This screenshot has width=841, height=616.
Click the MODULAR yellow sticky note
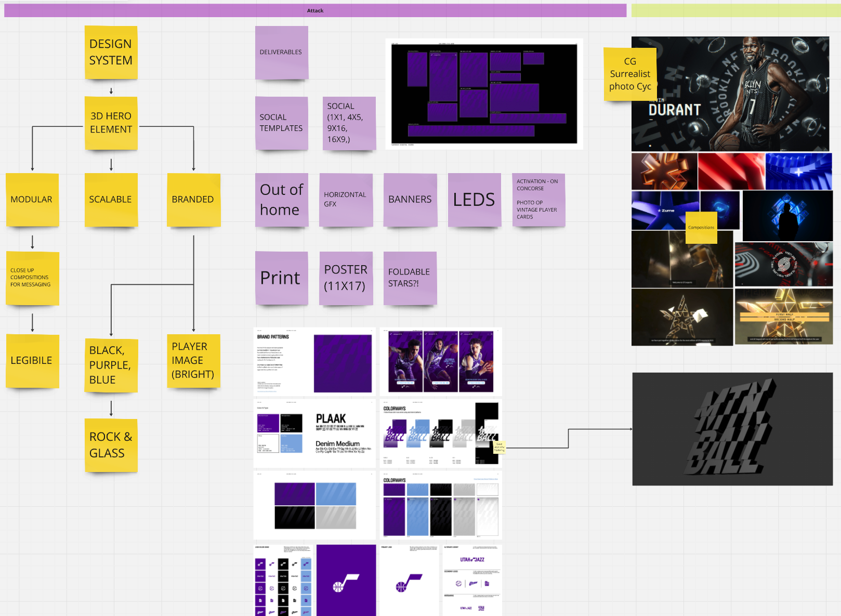click(32, 200)
